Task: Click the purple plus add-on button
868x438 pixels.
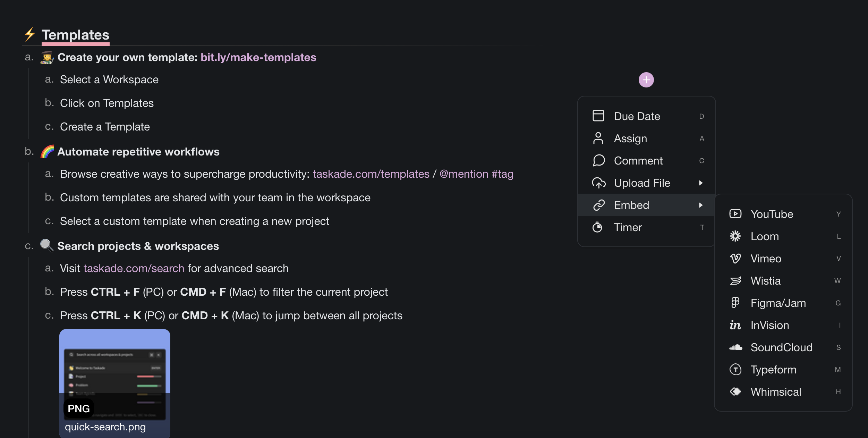Action: coord(646,80)
